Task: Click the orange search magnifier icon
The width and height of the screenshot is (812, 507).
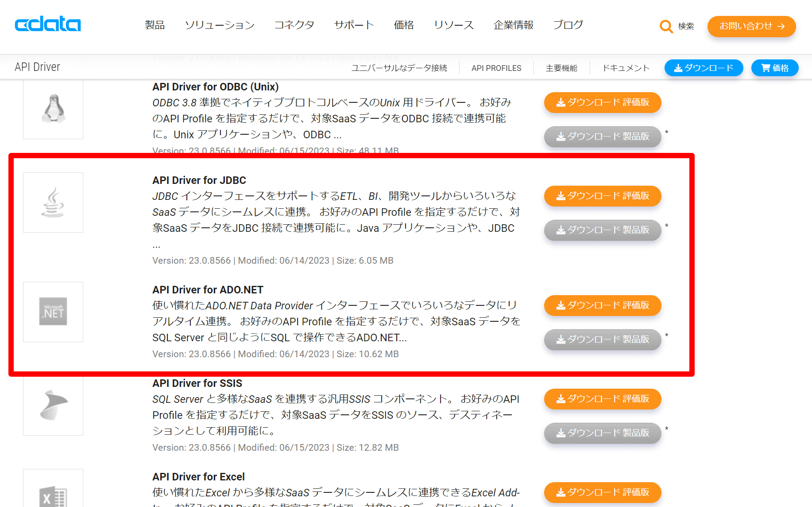Action: pyautogui.click(x=666, y=27)
